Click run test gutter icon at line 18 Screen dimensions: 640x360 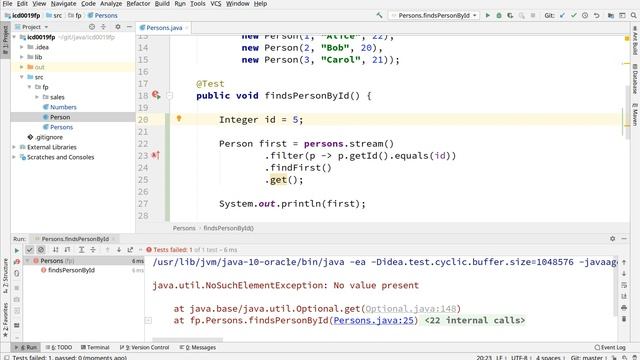(x=156, y=95)
